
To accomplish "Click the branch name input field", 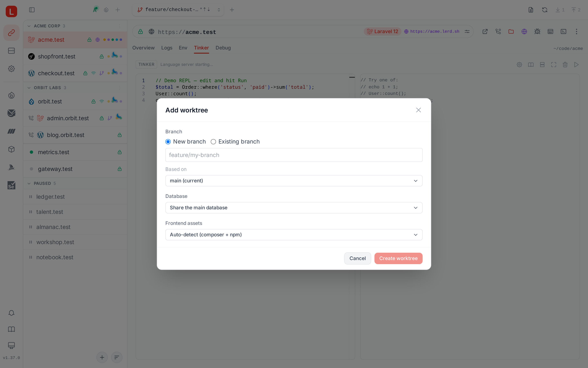I will tap(294, 155).
